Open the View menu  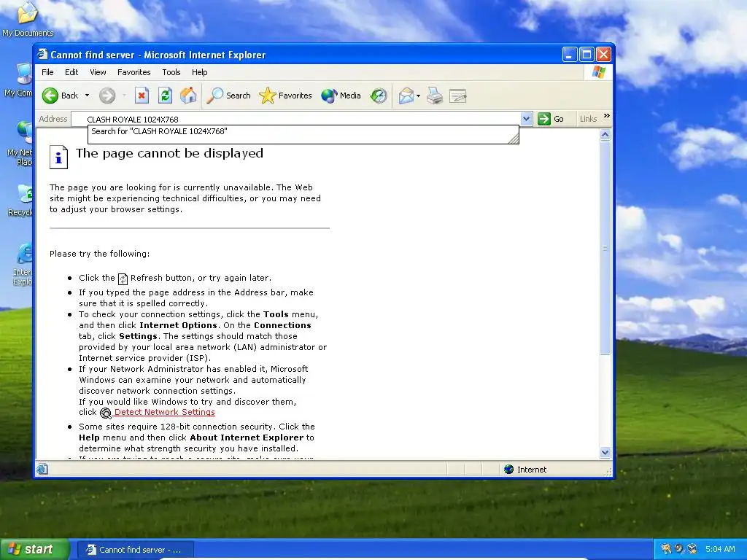(98, 72)
